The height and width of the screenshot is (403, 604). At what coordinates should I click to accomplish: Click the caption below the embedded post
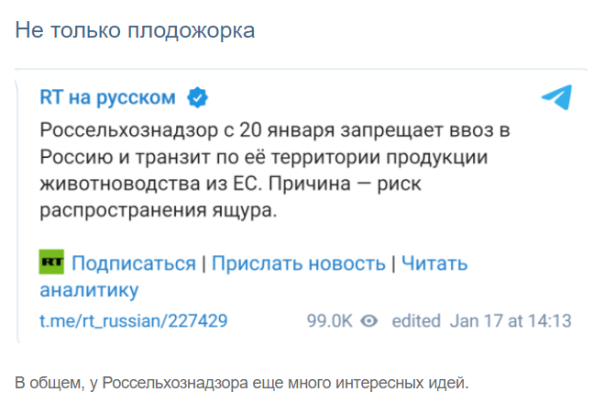click(241, 381)
